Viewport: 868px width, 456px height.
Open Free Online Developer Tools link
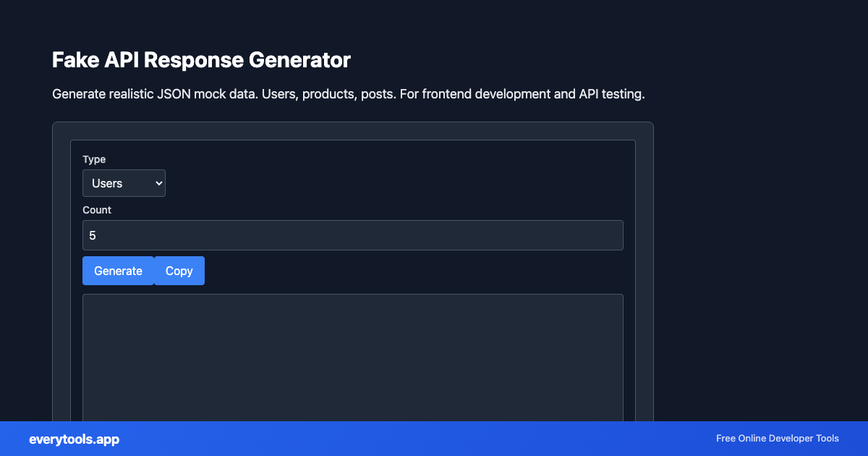click(778, 439)
